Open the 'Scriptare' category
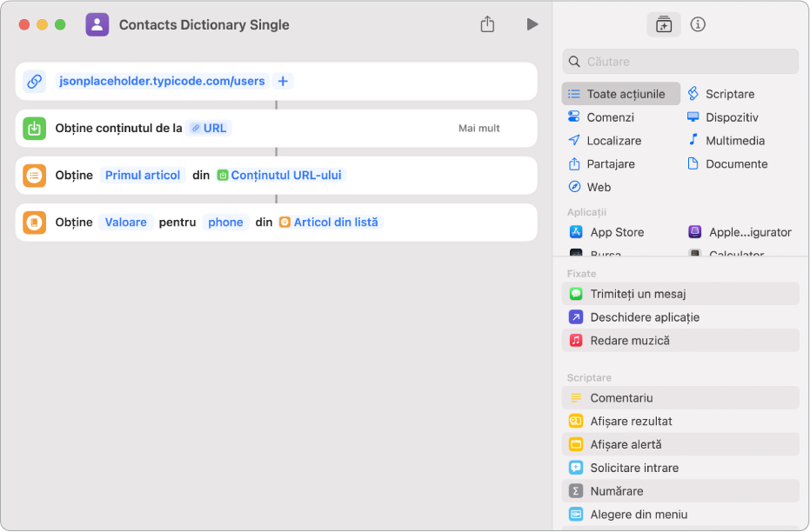 click(729, 94)
